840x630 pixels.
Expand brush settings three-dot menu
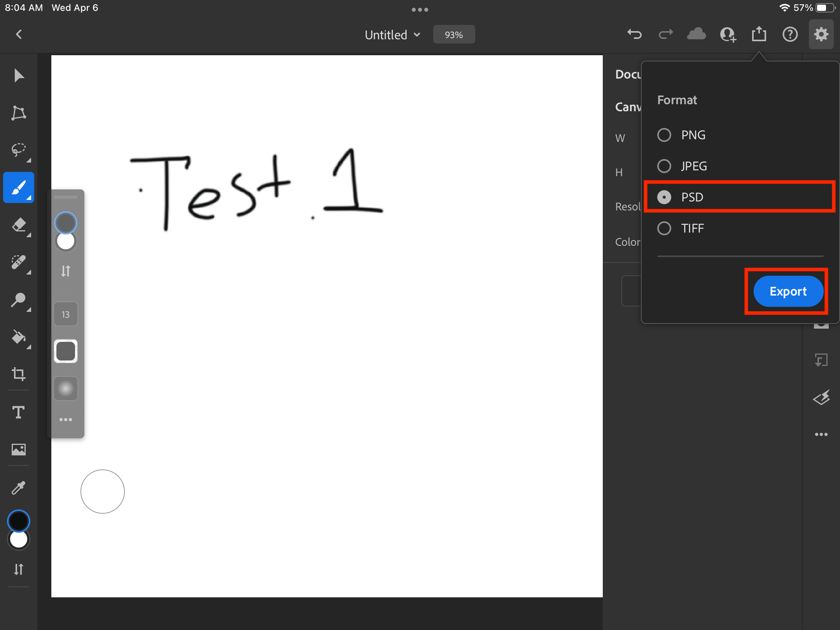[66, 420]
